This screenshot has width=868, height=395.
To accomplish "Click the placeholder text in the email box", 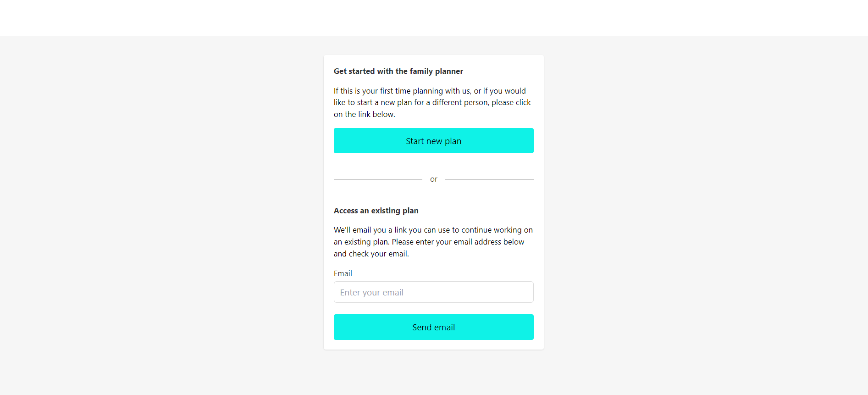I will [x=371, y=293].
